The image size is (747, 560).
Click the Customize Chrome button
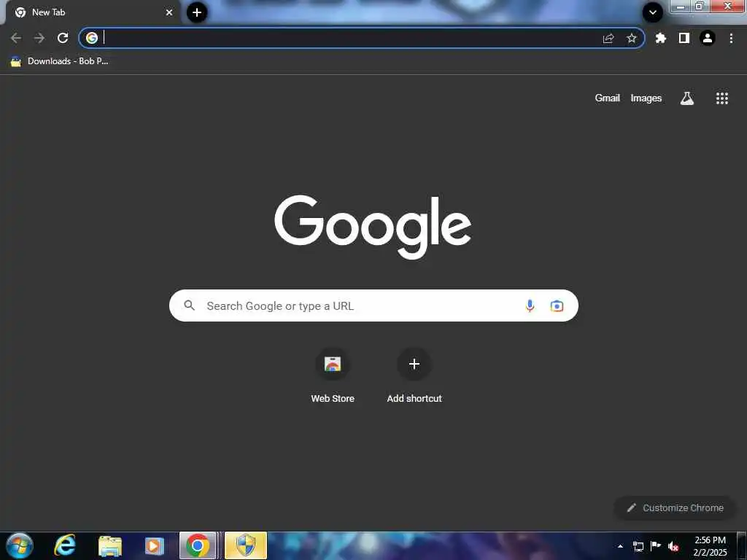[675, 508]
